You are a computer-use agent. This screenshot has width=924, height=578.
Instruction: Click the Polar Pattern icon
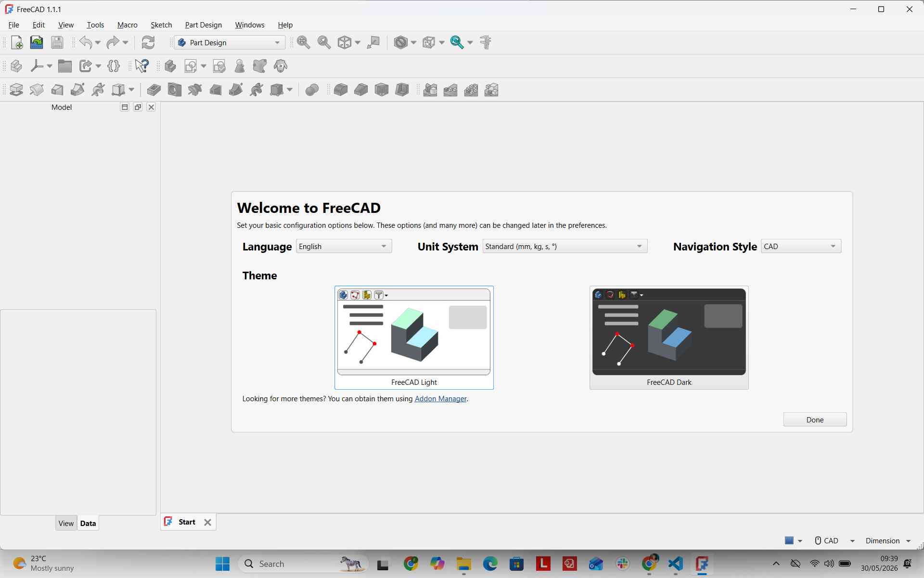point(471,90)
